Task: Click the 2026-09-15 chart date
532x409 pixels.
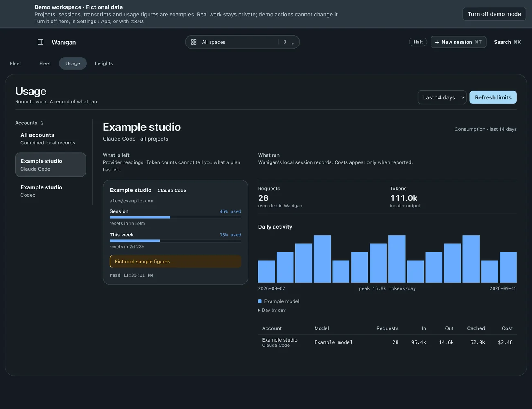Action: pos(503,288)
